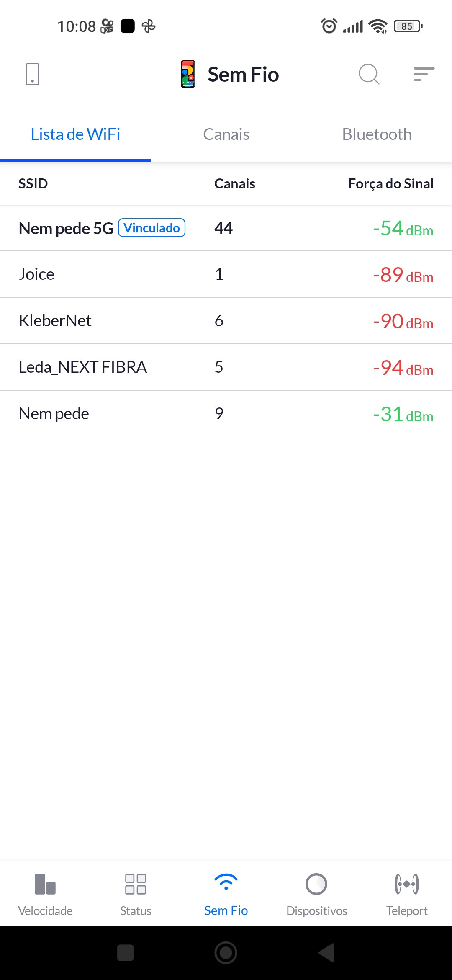Tap the SSID column header
The width and height of the screenshot is (452, 980).
[x=33, y=183]
